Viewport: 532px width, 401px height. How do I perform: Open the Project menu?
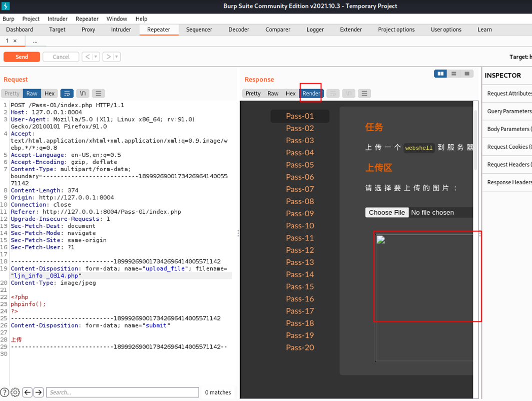[x=31, y=19]
